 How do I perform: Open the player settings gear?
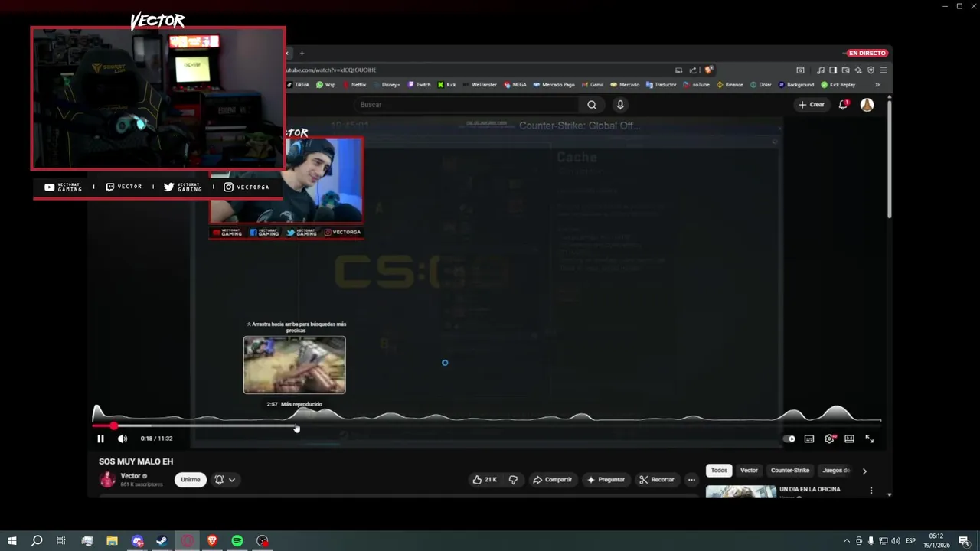[829, 439]
